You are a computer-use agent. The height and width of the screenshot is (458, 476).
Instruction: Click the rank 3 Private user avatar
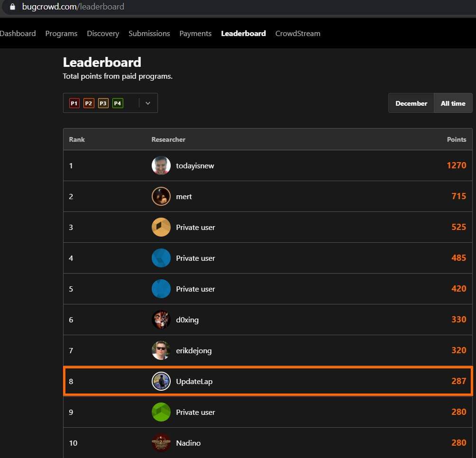[161, 227]
